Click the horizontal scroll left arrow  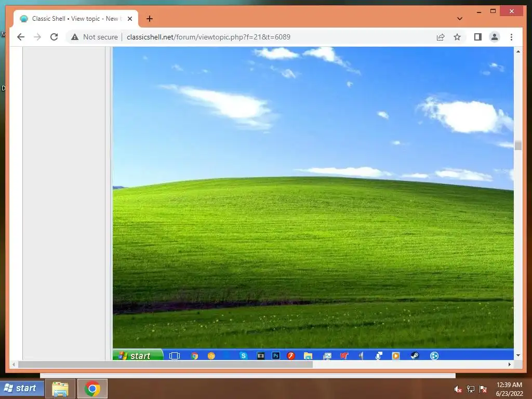point(14,364)
